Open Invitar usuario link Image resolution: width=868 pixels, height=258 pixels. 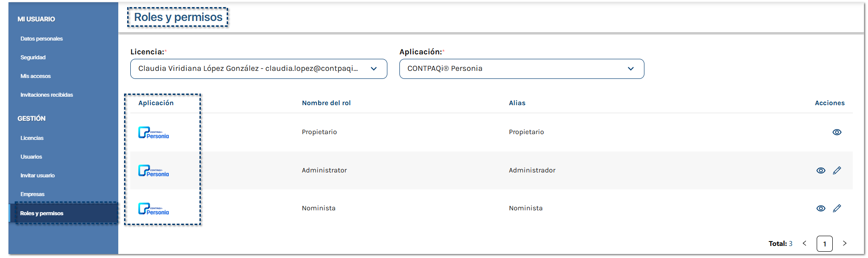click(x=37, y=176)
